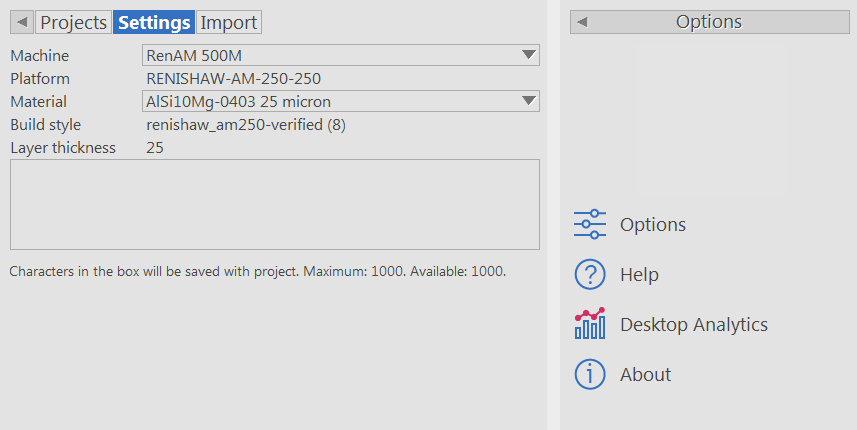
Task: Click the RenAM 500M machine field
Action: [x=330, y=56]
